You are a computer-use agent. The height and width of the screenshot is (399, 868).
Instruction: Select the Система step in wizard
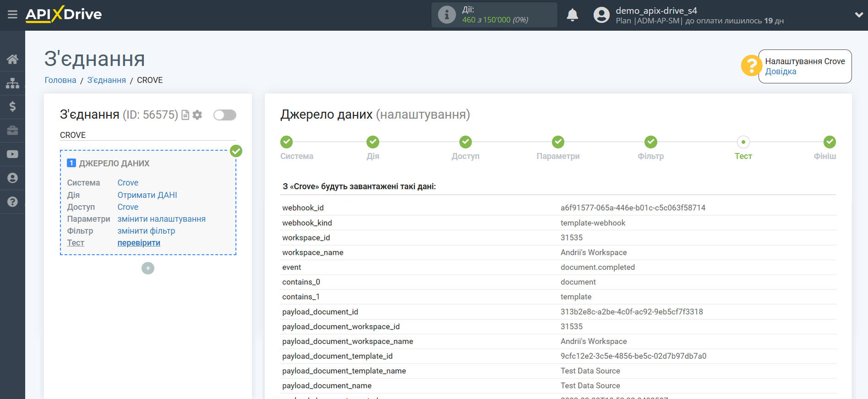[x=287, y=142]
